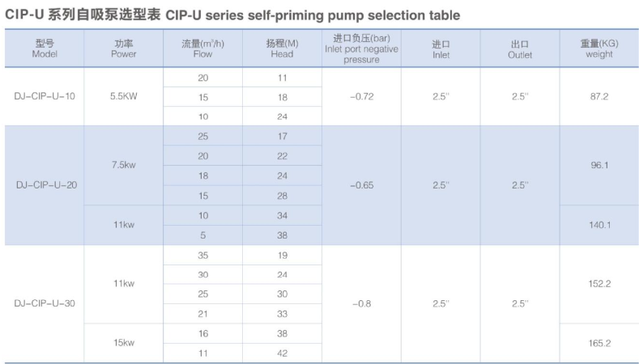Screen dimensions: 639x364
Task: Select the DJ-CIP-U-20 model cell
Action: click(45, 185)
